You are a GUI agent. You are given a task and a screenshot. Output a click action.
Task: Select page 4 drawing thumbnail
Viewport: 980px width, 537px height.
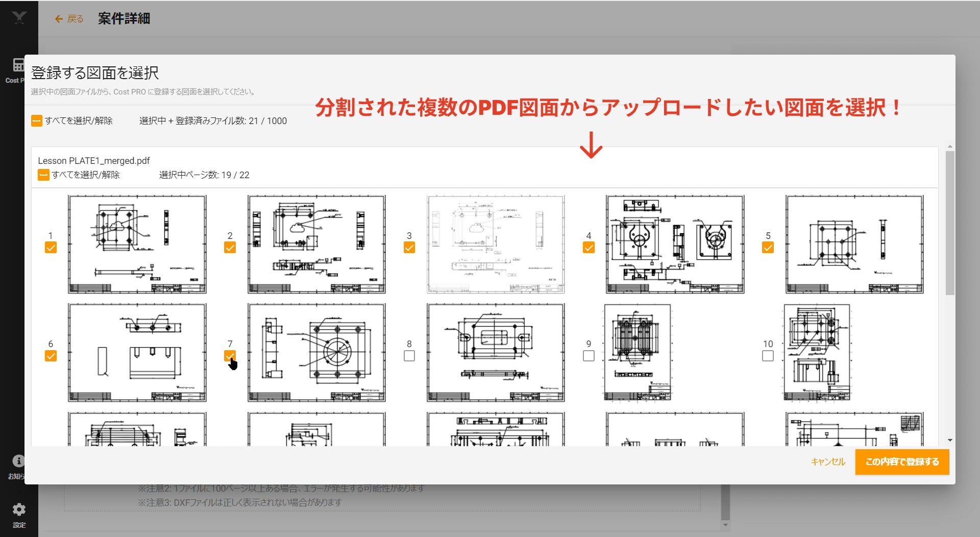tap(675, 244)
